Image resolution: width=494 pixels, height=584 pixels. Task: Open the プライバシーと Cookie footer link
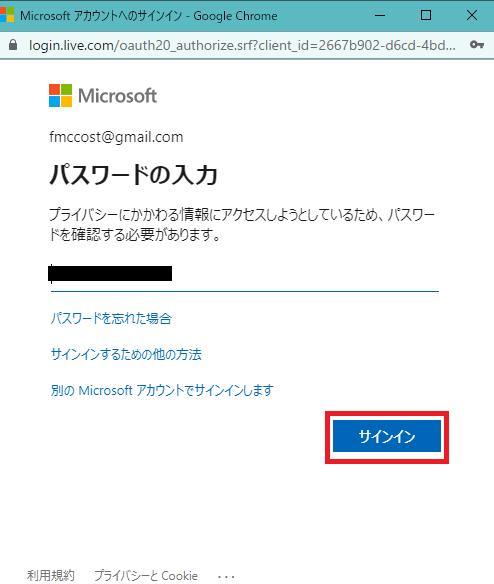click(146, 576)
